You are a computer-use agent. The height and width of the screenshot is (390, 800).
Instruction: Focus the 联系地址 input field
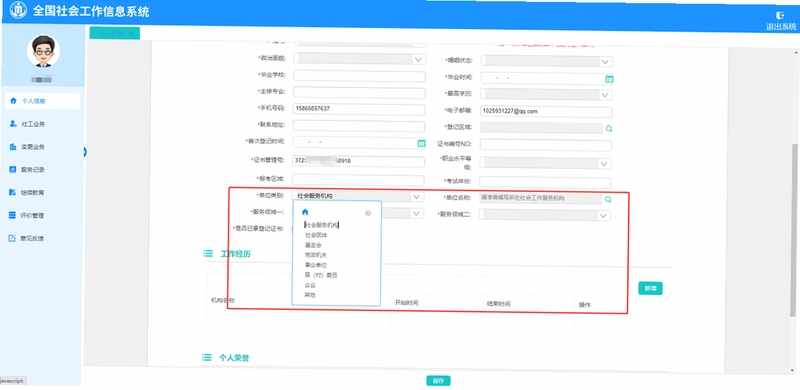[359, 127]
